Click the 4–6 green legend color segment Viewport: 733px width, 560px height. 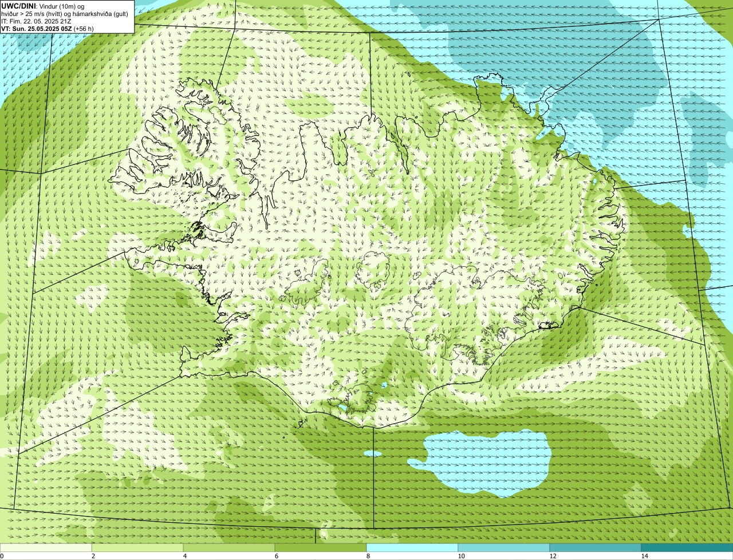[229, 548]
